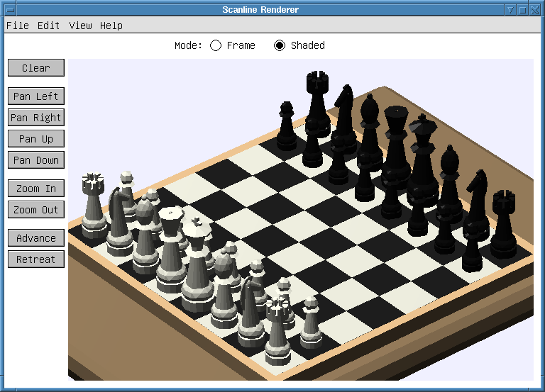This screenshot has width=545, height=392.
Task: Click the Mode: label
Action: coord(188,45)
